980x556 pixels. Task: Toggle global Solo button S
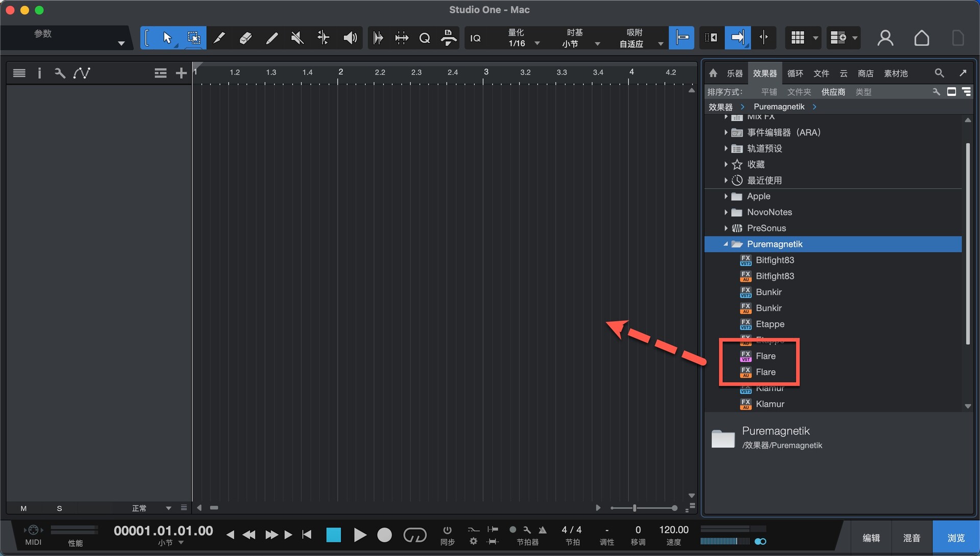click(59, 508)
